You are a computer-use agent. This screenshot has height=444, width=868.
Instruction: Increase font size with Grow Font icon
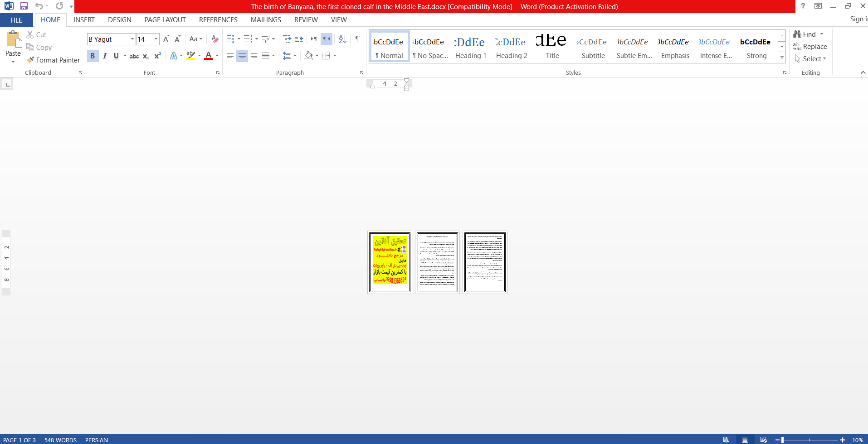166,39
